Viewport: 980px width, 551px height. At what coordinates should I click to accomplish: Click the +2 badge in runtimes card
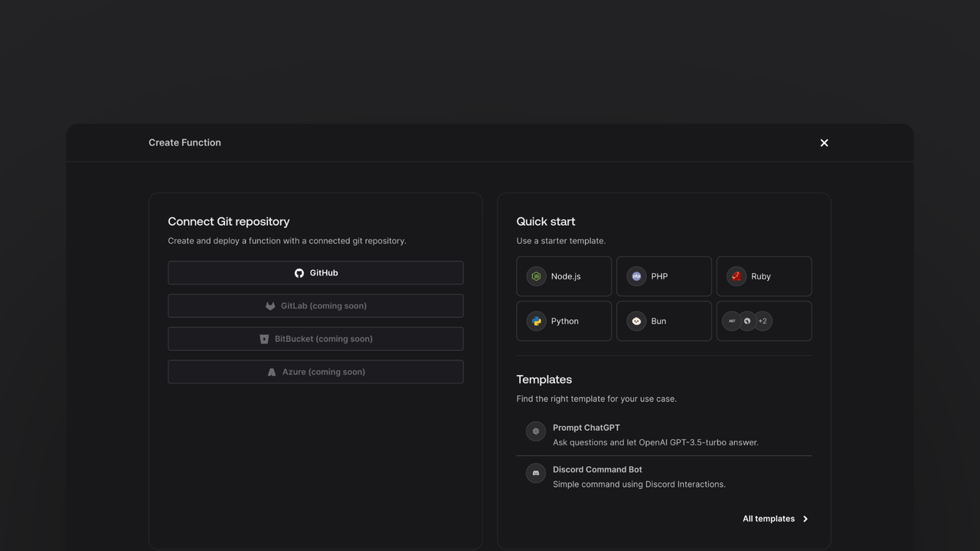tap(763, 321)
